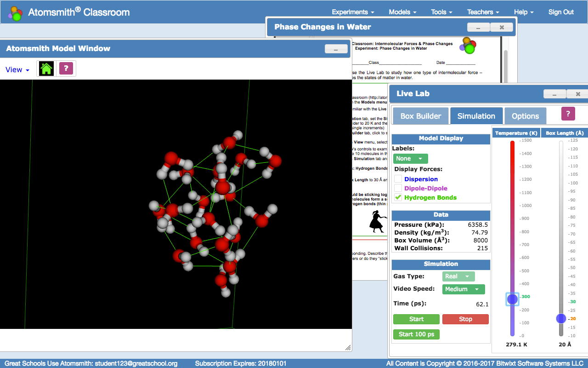This screenshot has height=368, width=588.
Task: Click the Box Length (Å) column header
Action: (565, 133)
